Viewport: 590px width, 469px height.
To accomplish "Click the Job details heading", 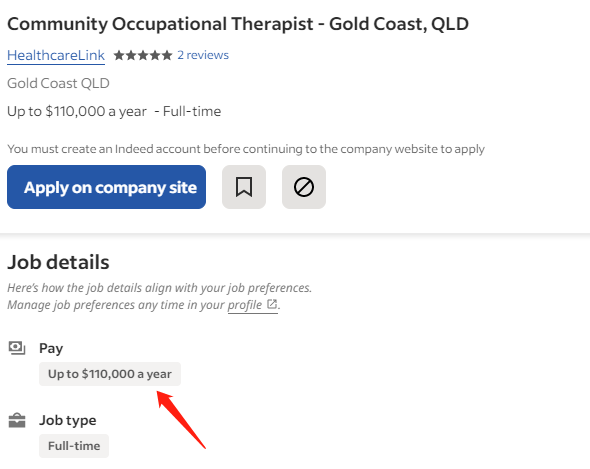I will pyautogui.click(x=58, y=262).
